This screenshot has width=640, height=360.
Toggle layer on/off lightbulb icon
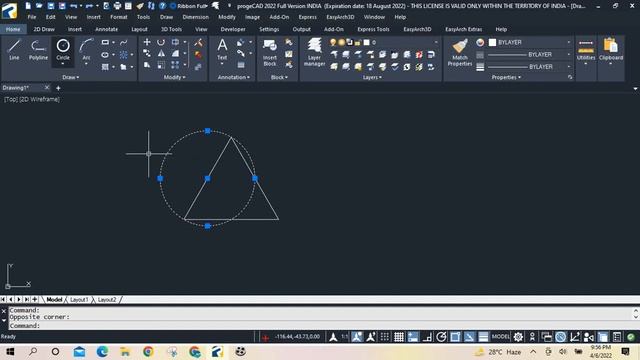tap(333, 42)
